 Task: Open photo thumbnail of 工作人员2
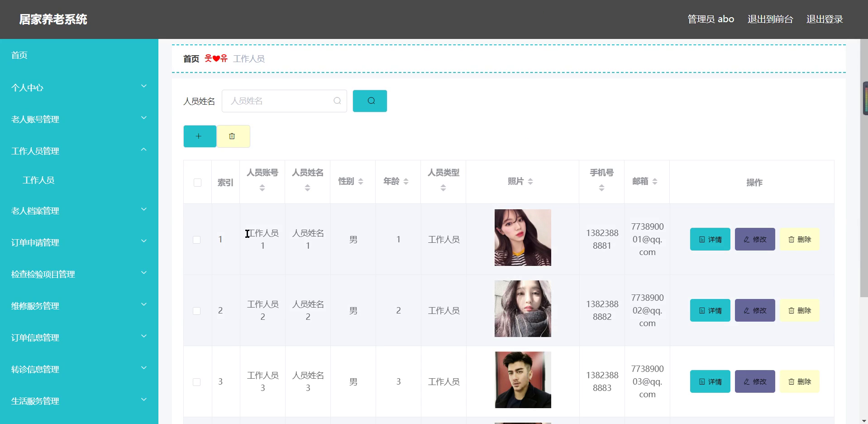pos(523,308)
